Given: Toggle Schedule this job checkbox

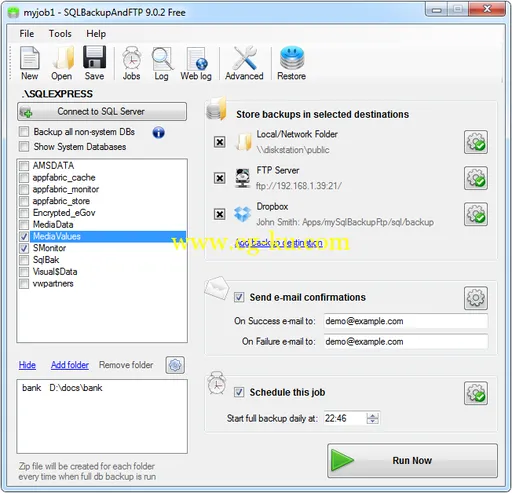Looking at the screenshot, I should point(239,392).
